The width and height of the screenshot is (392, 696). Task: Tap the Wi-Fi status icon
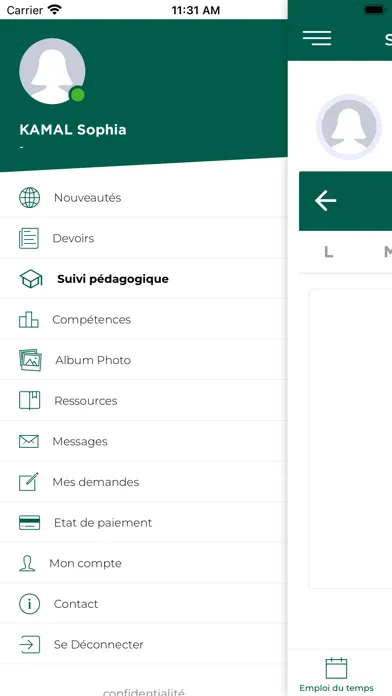(x=54, y=10)
